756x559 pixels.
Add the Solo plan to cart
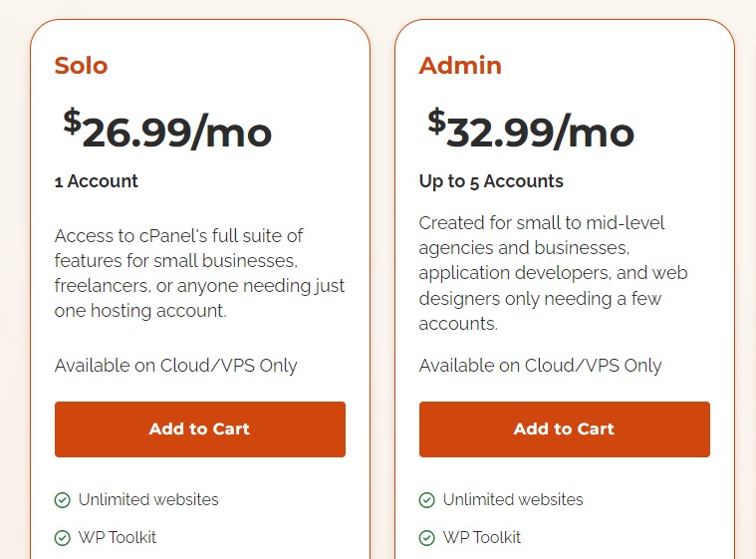click(x=199, y=429)
